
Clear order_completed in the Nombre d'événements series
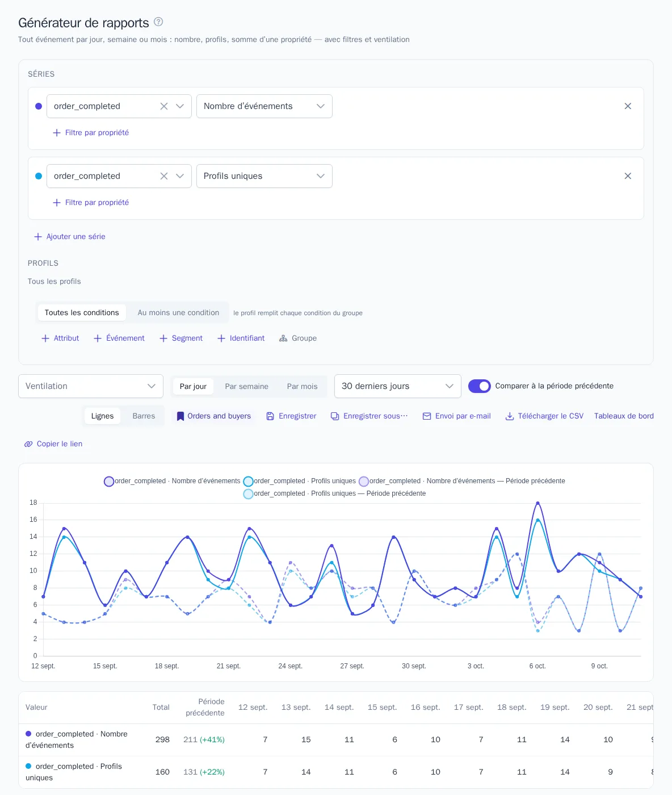click(x=164, y=106)
